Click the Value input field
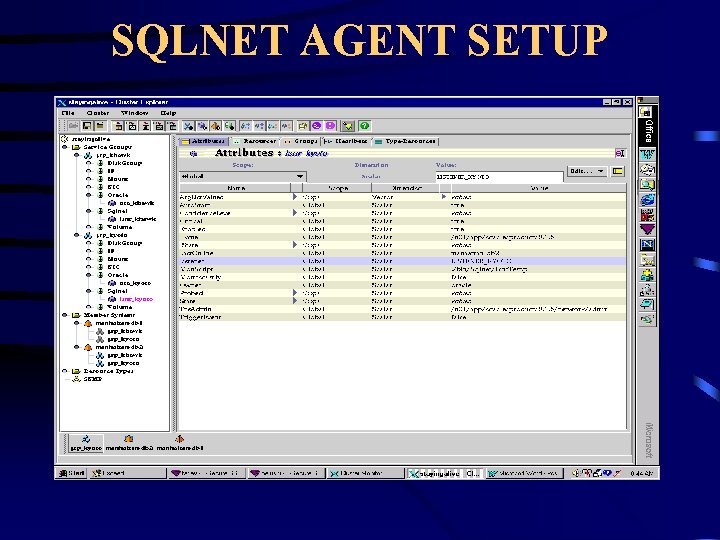720x540 pixels. pyautogui.click(x=499, y=177)
